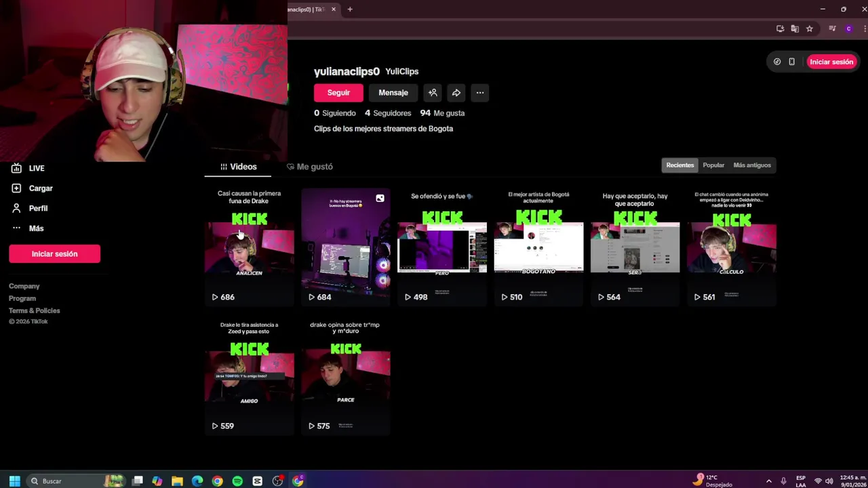The height and width of the screenshot is (488, 868).
Task: Open the Terms & Policies footer link
Action: click(x=35, y=310)
